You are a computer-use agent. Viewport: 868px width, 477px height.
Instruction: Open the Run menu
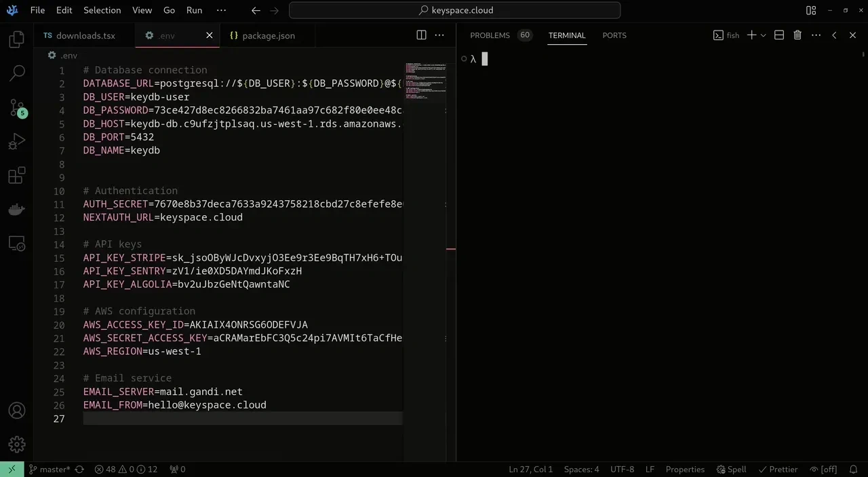point(194,10)
